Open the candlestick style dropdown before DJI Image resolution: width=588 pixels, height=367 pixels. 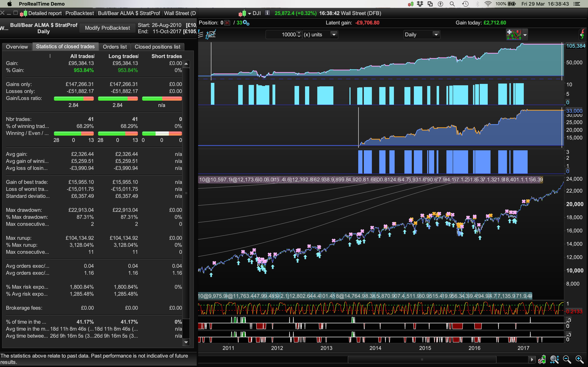pyautogui.click(x=249, y=14)
